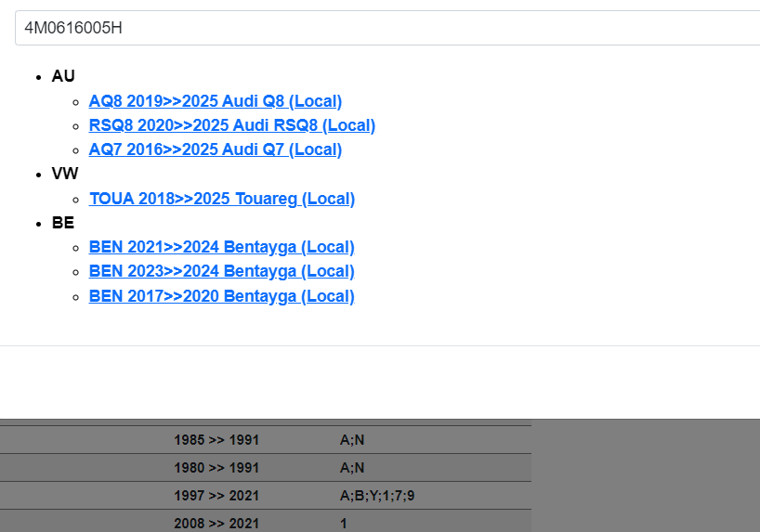Open the RSQ8 2020>>2025 Audi RSQ8 link
760x532 pixels.
coord(231,125)
